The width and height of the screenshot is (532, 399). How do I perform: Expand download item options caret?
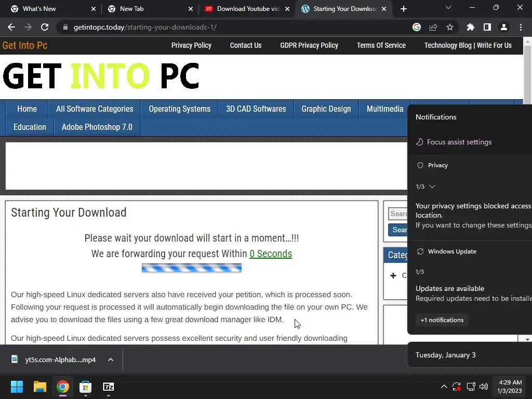[x=111, y=360]
